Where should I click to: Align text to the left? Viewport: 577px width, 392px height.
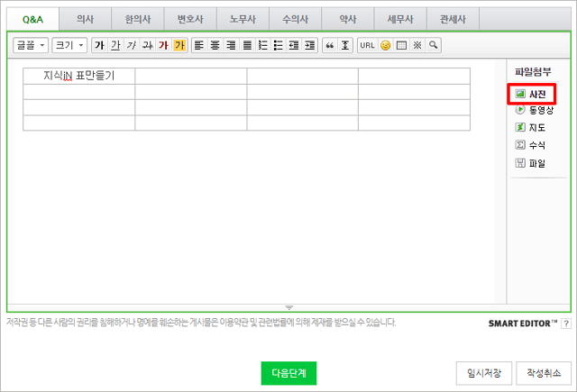(x=199, y=45)
